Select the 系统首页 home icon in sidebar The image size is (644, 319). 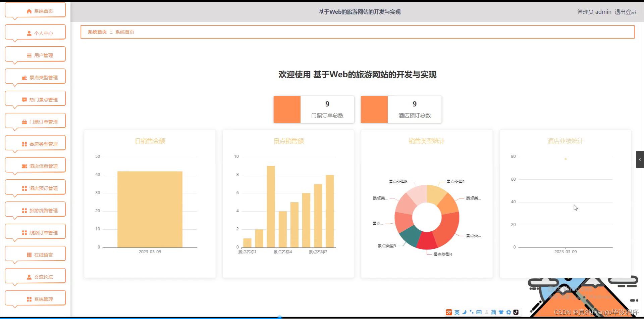point(29,11)
